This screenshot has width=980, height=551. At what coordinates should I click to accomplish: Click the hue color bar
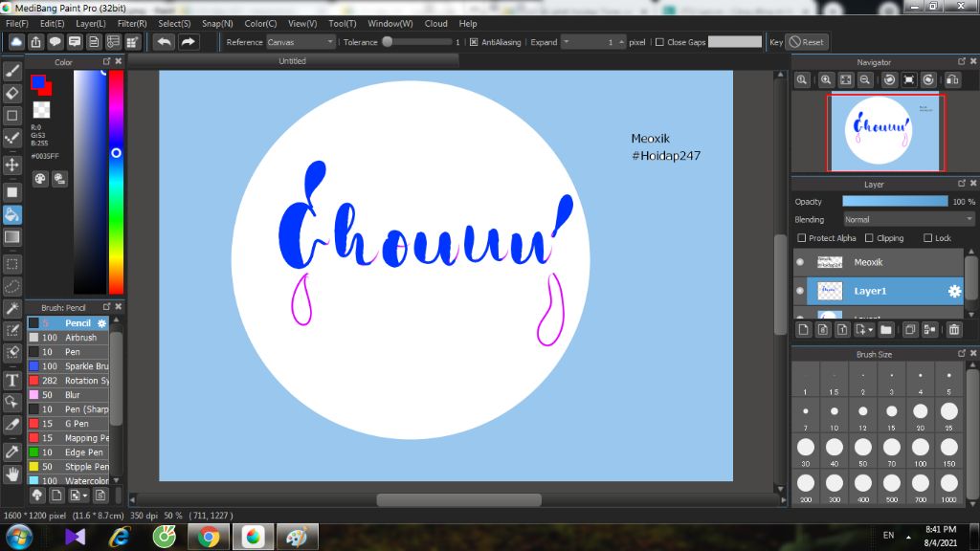116,182
